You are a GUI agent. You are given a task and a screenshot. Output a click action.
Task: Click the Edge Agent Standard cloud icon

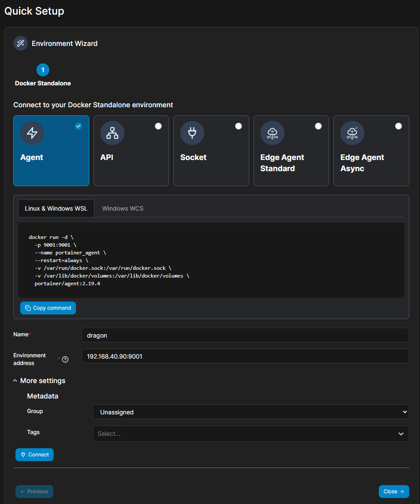[272, 133]
